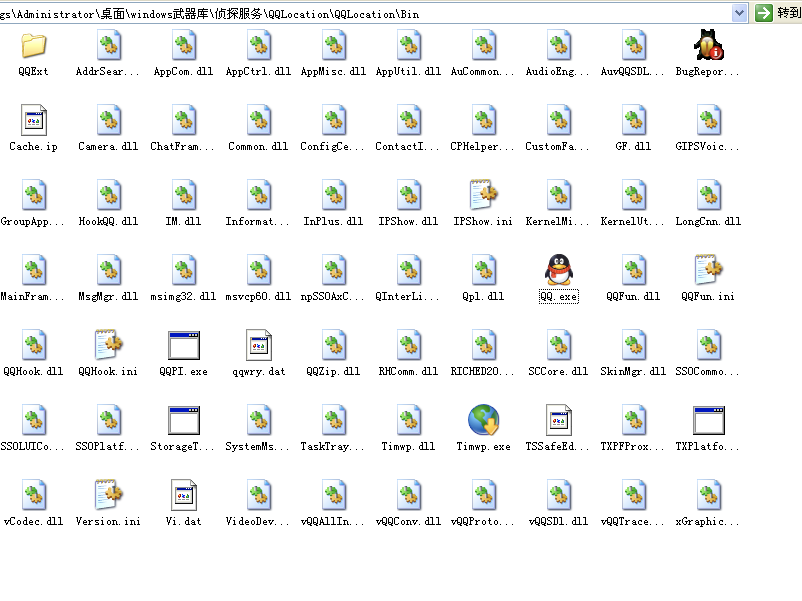Select the TSSafeEd file icon
This screenshot has height=601, width=802.
559,420
